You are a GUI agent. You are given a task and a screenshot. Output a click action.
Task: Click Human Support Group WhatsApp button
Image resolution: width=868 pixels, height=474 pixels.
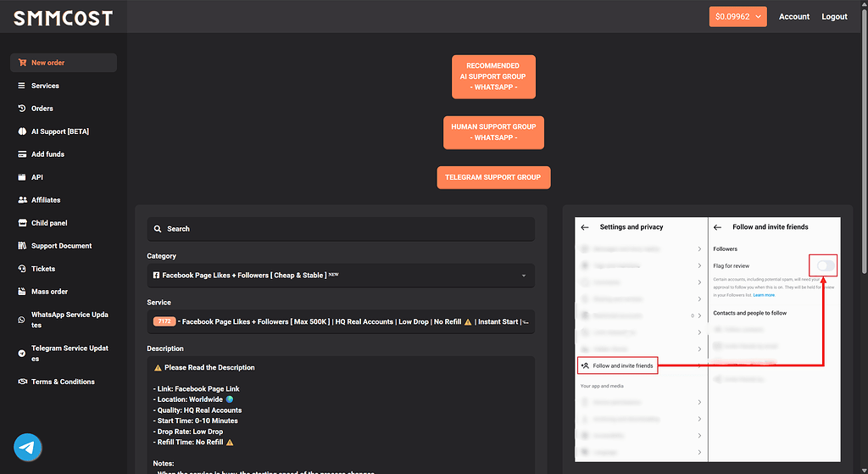[493, 132]
